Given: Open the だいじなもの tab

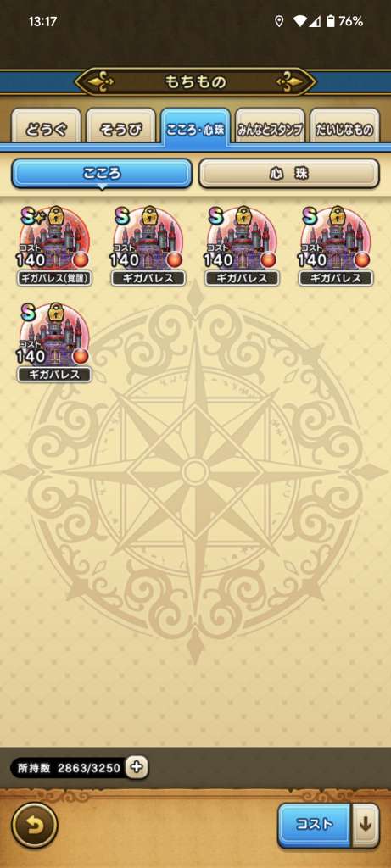Looking at the screenshot, I should point(344,127).
